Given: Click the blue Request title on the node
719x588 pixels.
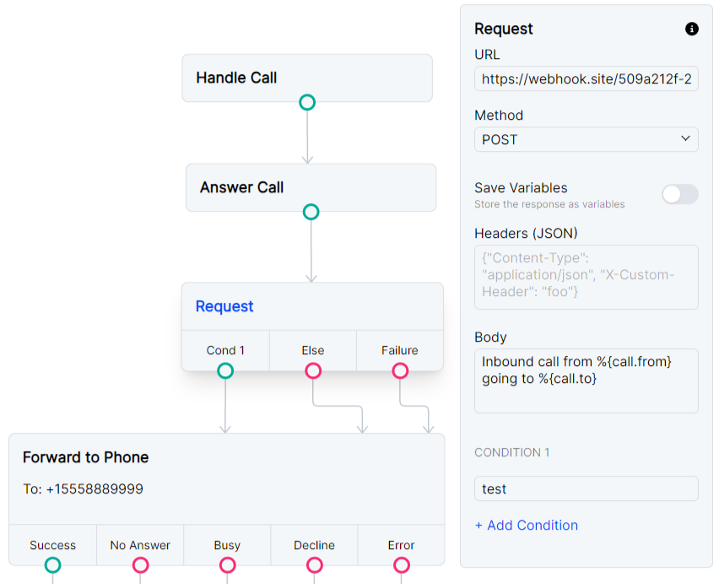Looking at the screenshot, I should point(224,306).
